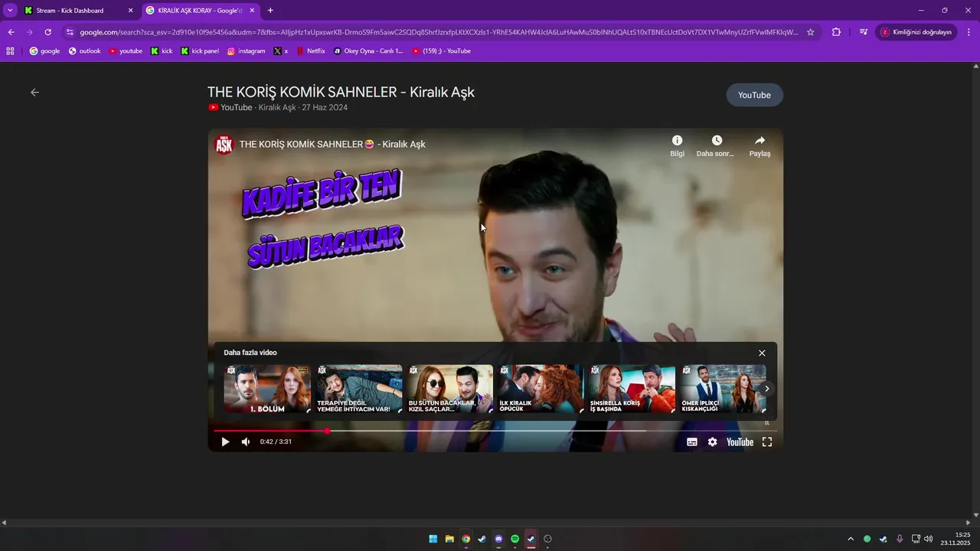Open Spotify from the taskbar

[514, 539]
